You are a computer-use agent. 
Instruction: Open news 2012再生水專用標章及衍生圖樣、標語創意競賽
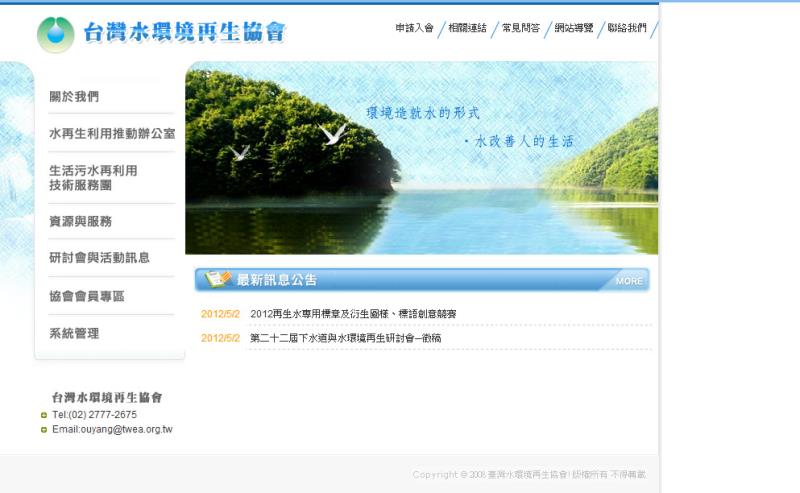353,314
